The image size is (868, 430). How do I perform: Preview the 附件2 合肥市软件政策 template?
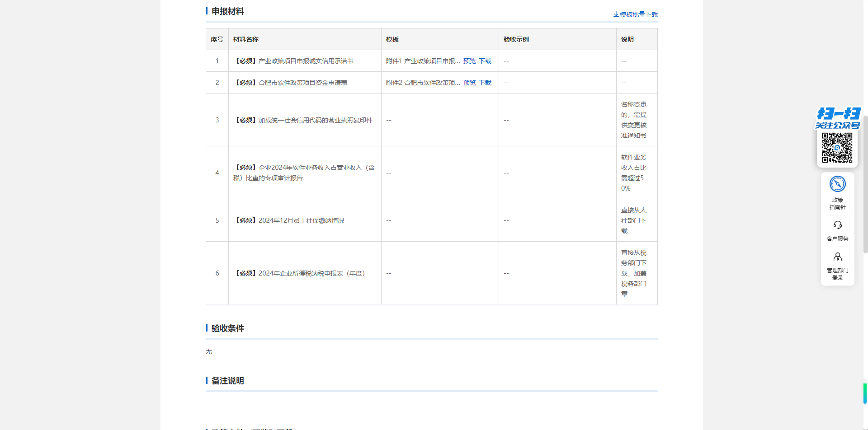469,83
